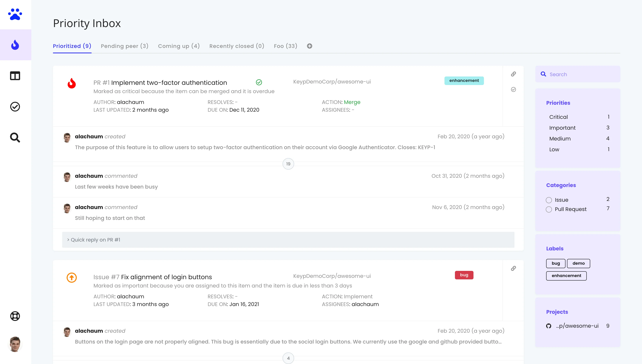Screen dimensions: 642x364
Task: Click the paw logo at top left
Action: (x=15, y=14)
